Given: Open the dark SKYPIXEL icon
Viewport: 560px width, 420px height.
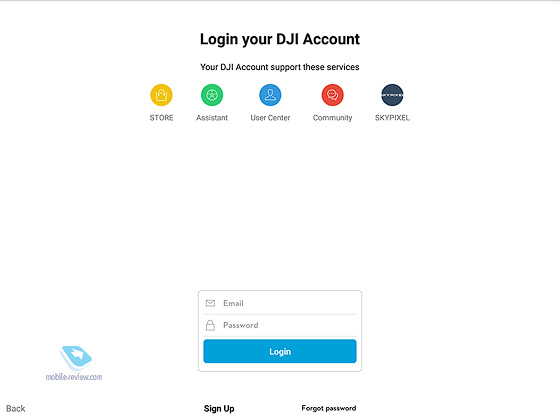Looking at the screenshot, I should 392,95.
